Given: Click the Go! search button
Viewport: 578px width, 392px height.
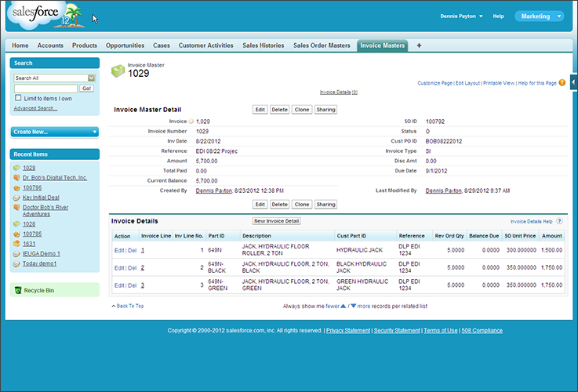Looking at the screenshot, I should coord(86,89).
